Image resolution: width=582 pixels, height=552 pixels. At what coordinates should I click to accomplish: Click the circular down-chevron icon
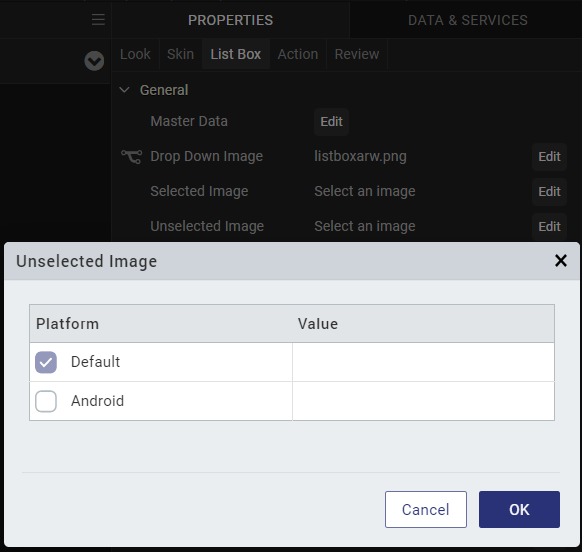coord(94,61)
